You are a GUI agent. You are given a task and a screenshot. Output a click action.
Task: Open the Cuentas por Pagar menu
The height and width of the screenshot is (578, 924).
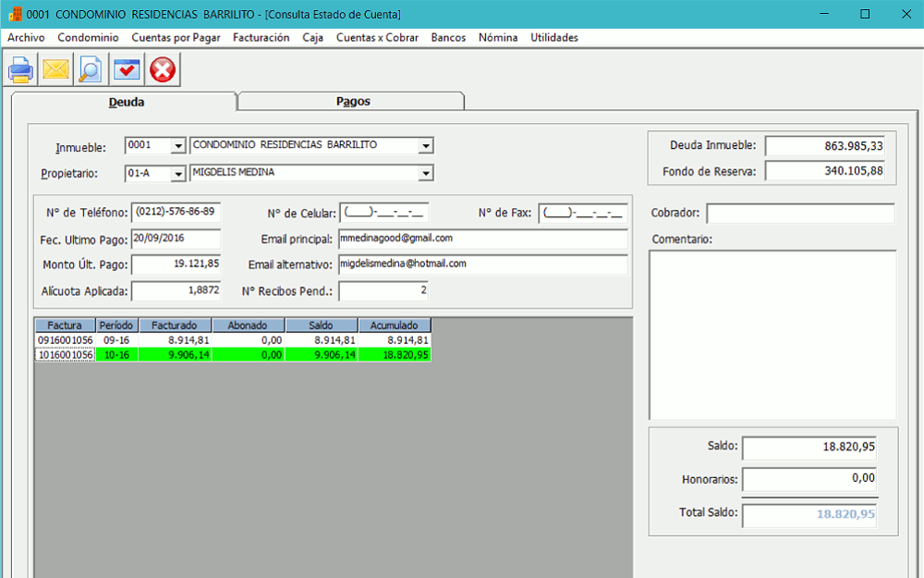point(176,38)
